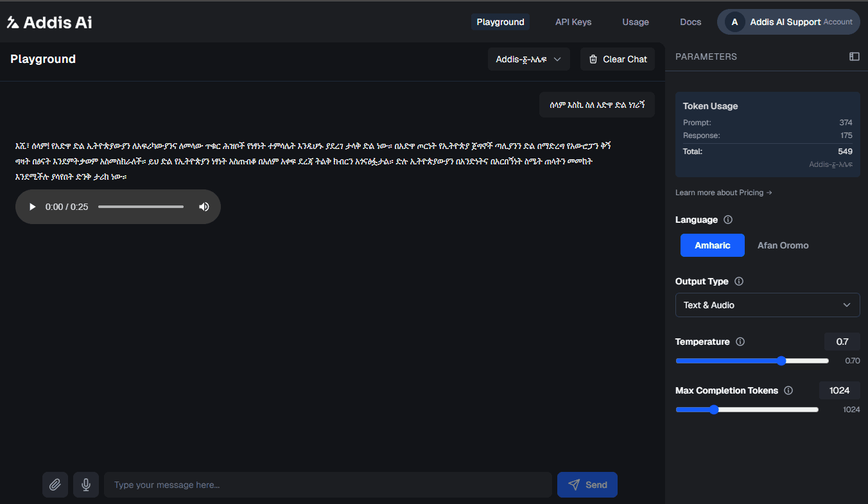
Task: Click the trash icon to clear chat
Action: click(593, 59)
